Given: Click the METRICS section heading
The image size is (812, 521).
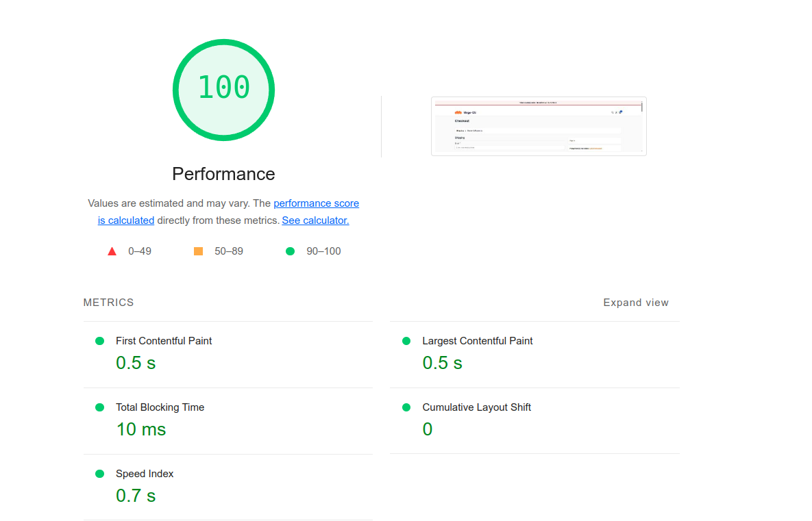Looking at the screenshot, I should [108, 303].
